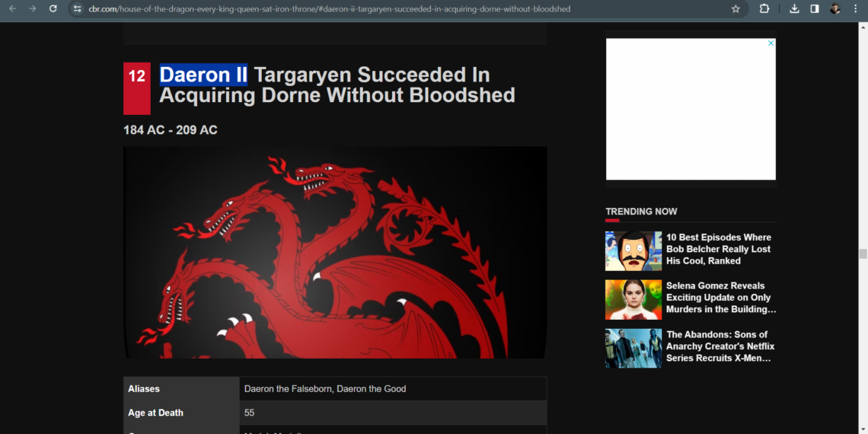
Task: Open the profile avatar menu
Action: coord(834,9)
